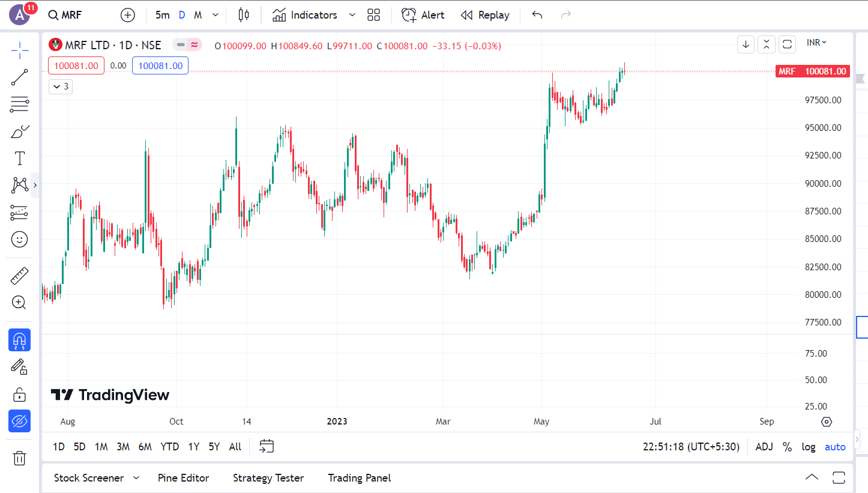Set range to 1Y
The height and width of the screenshot is (493, 868).
click(194, 447)
